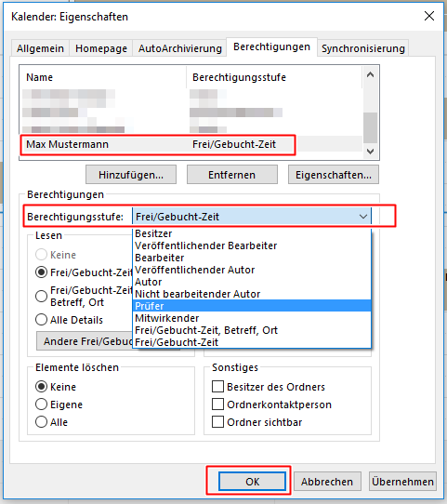Enable the Besitzer des Ordners checkbox
The height and width of the screenshot is (504, 447).
(217, 387)
